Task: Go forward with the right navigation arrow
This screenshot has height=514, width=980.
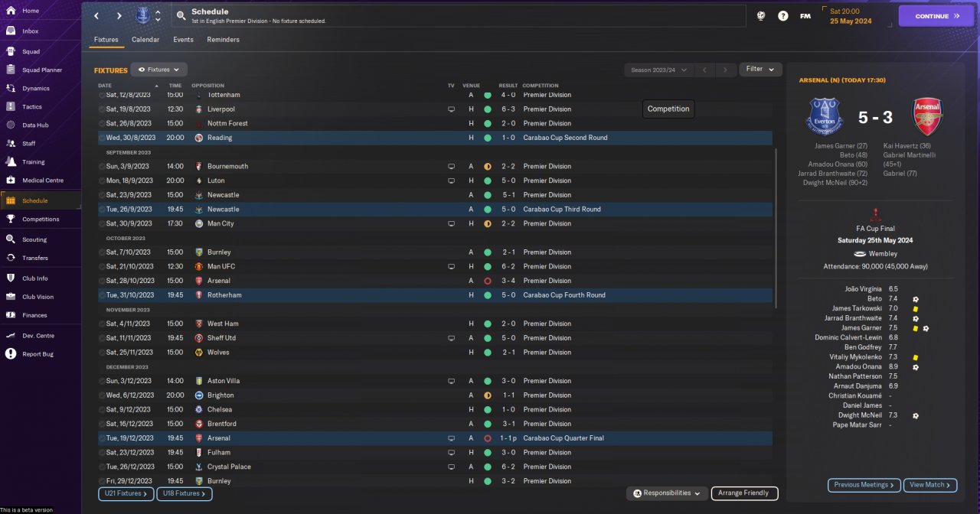Action: click(119, 15)
